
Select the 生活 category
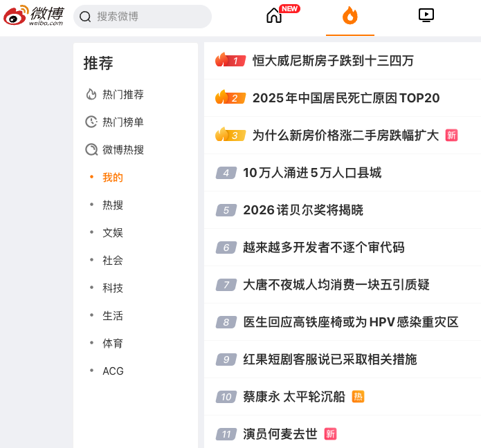[113, 316]
